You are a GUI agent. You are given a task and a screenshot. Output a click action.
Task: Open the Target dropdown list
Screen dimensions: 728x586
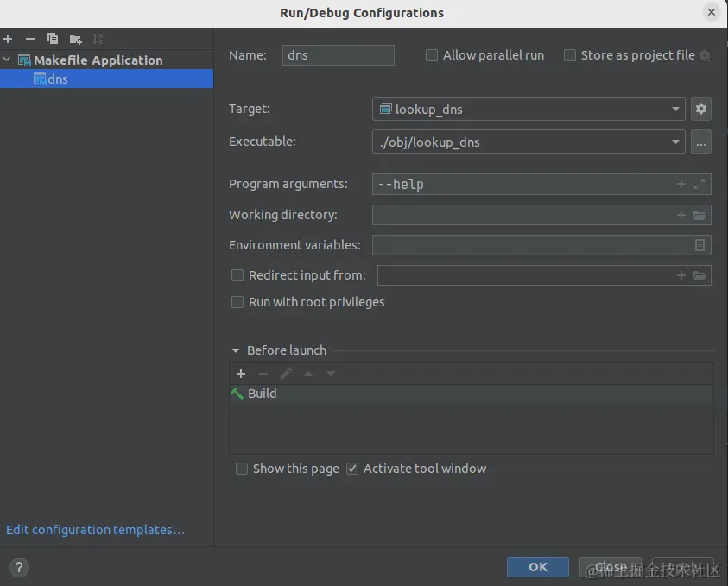point(675,110)
